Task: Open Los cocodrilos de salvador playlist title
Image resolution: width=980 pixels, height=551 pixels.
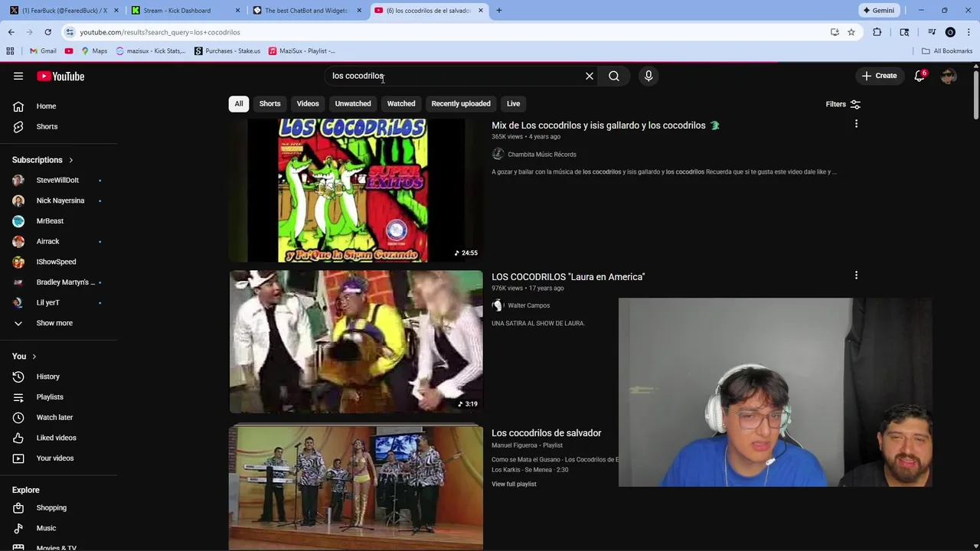Action: pos(546,433)
